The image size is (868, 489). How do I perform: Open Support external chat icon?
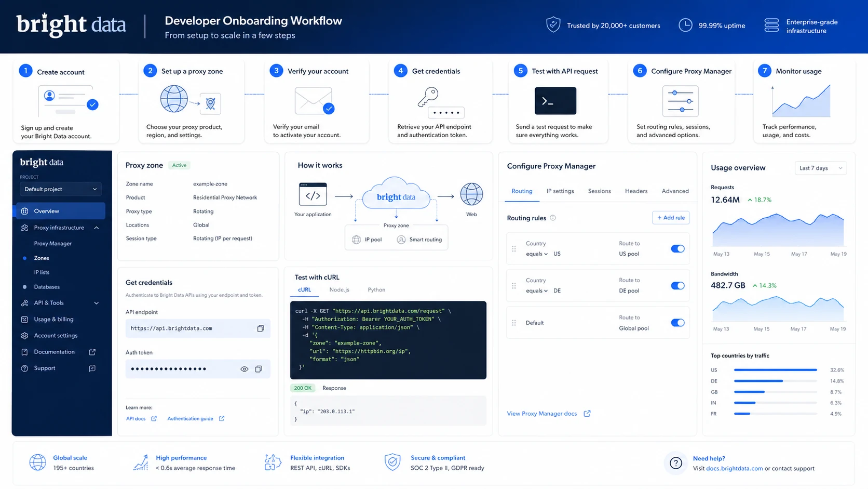(x=92, y=368)
